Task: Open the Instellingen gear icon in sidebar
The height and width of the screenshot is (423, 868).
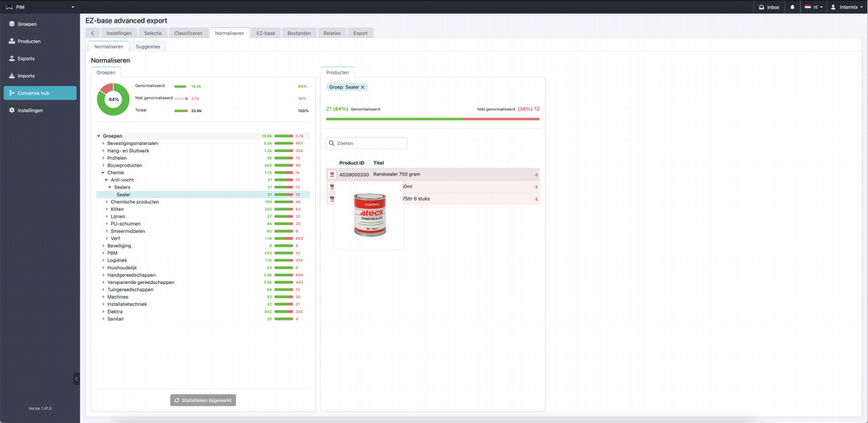Action: (x=11, y=110)
